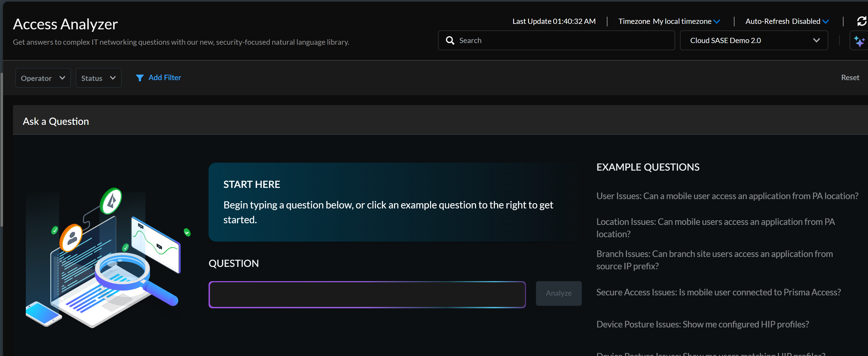The height and width of the screenshot is (356, 868).
Task: Click the refresh icon at top right
Action: (861, 21)
